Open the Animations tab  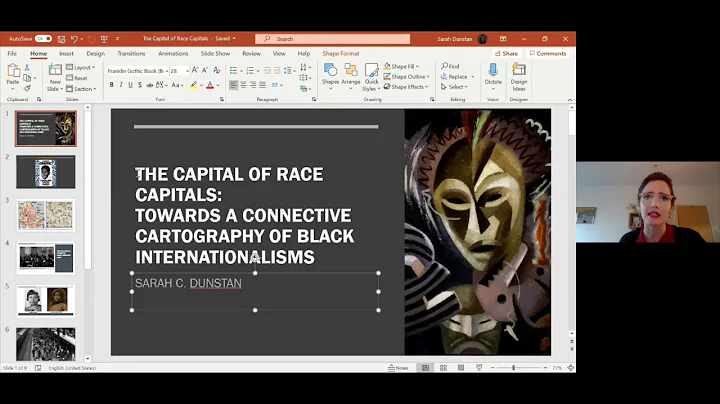tap(173, 54)
